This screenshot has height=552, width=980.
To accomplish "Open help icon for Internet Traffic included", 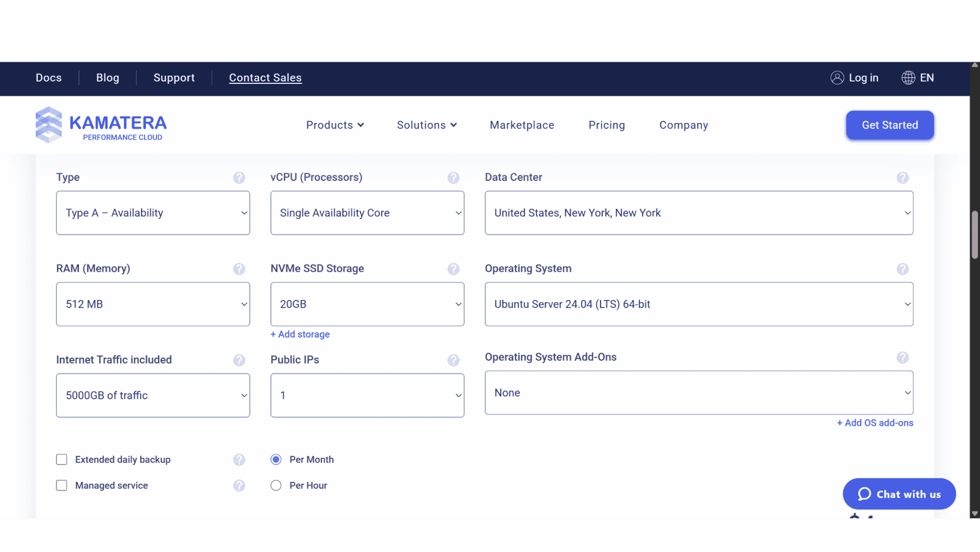I will [x=239, y=360].
